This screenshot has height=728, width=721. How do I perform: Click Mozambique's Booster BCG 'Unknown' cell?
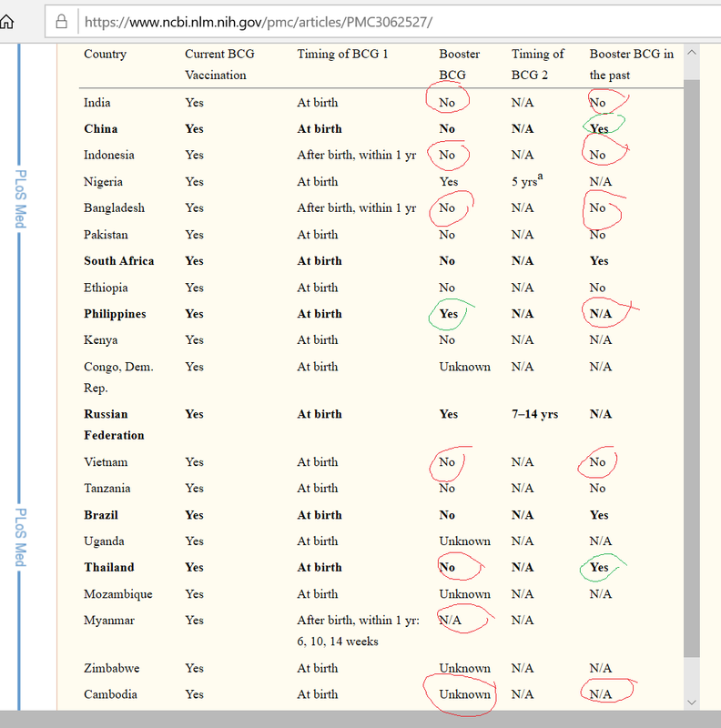[x=464, y=594]
